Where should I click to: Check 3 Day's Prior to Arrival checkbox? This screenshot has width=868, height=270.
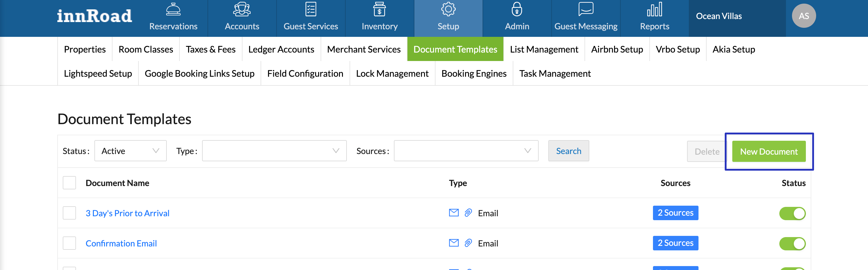(69, 213)
